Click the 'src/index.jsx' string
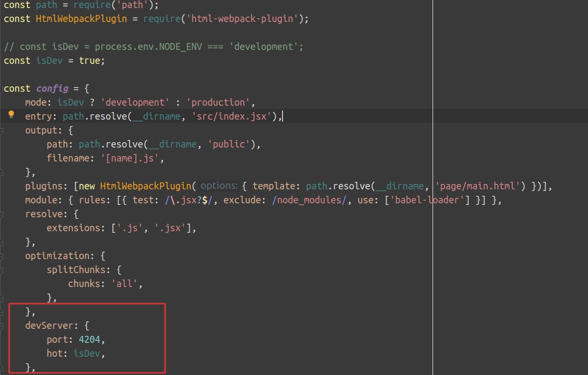This screenshot has width=588, height=375. pos(232,116)
